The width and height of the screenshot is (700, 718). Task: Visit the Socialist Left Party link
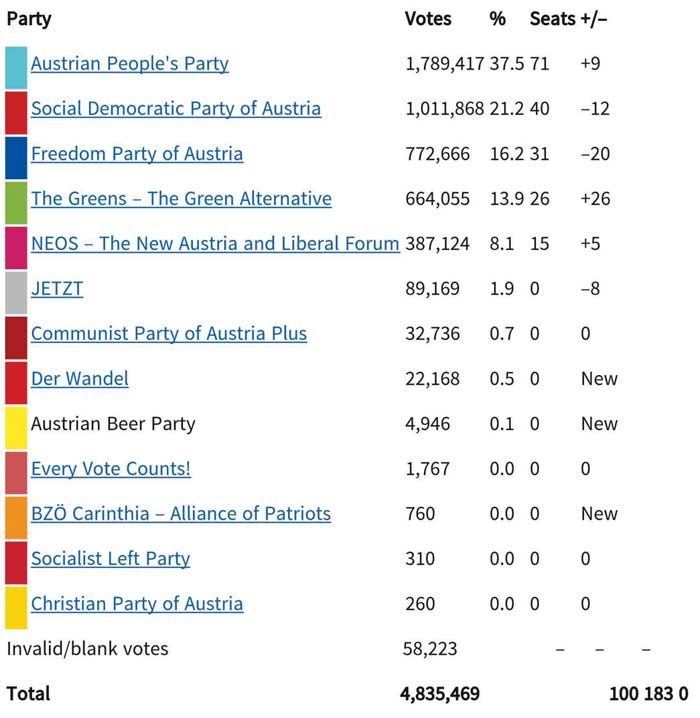tap(111, 559)
